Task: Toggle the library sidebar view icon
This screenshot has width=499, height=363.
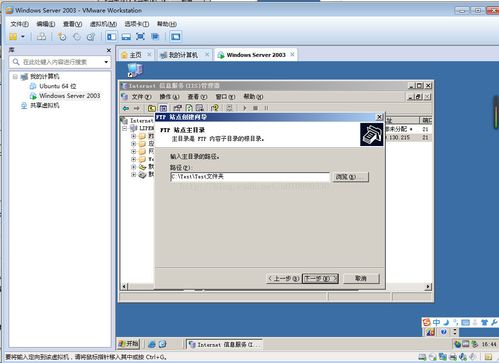Action: point(111,36)
